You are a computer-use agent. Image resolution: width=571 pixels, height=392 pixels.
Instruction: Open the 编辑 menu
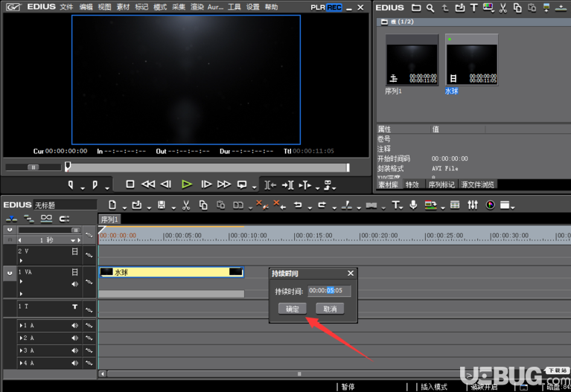86,7
